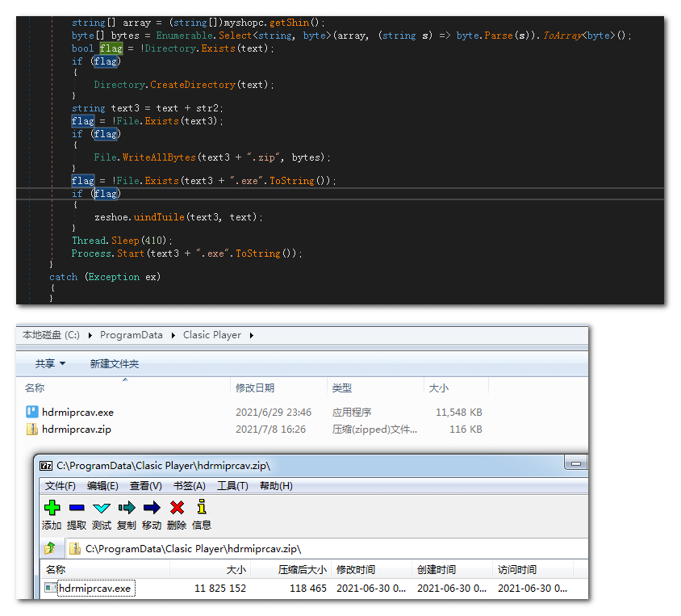Click the 118 465 packed size in 7-Zip
681x616 pixels.
[x=308, y=589]
